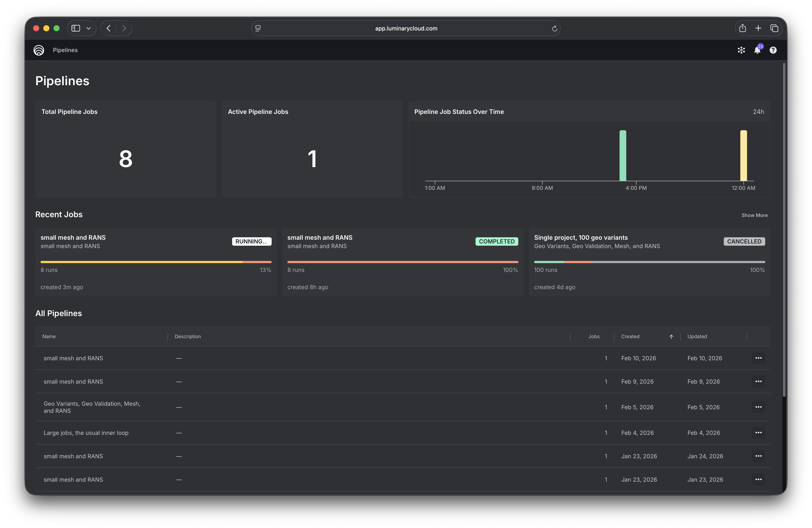Open the sidebar chevron dropdown
Image resolution: width=812 pixels, height=528 pixels.
pos(88,28)
